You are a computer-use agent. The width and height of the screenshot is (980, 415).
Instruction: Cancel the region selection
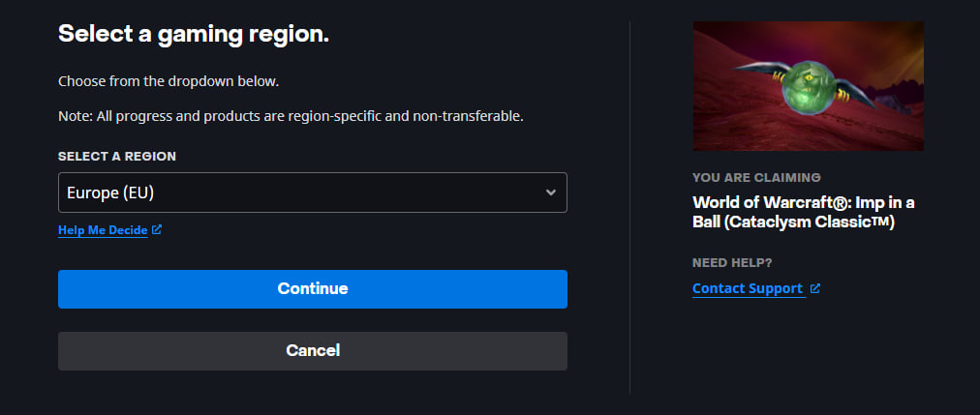pyautogui.click(x=312, y=350)
